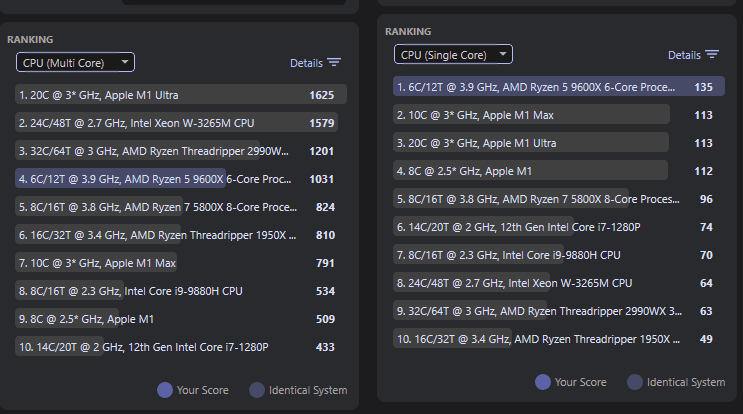Select Single Core row Threadripper 2990WX scoring 63
743x414 pixels.
click(559, 310)
